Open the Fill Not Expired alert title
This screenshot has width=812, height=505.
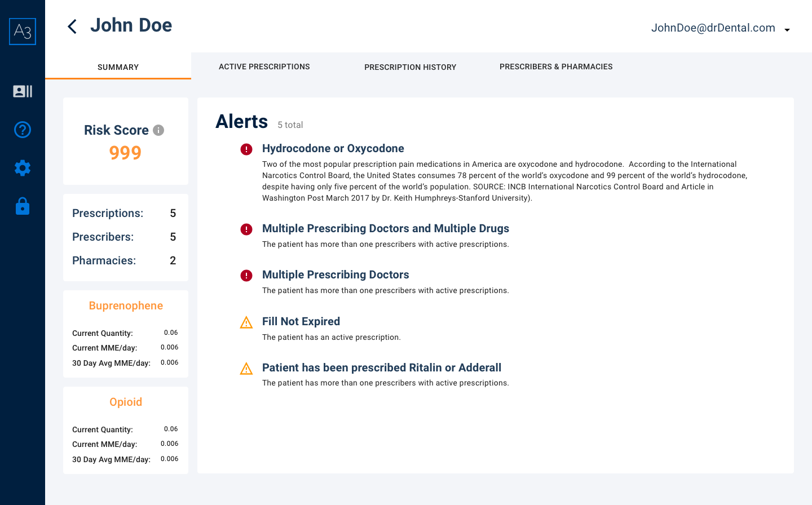[301, 321]
